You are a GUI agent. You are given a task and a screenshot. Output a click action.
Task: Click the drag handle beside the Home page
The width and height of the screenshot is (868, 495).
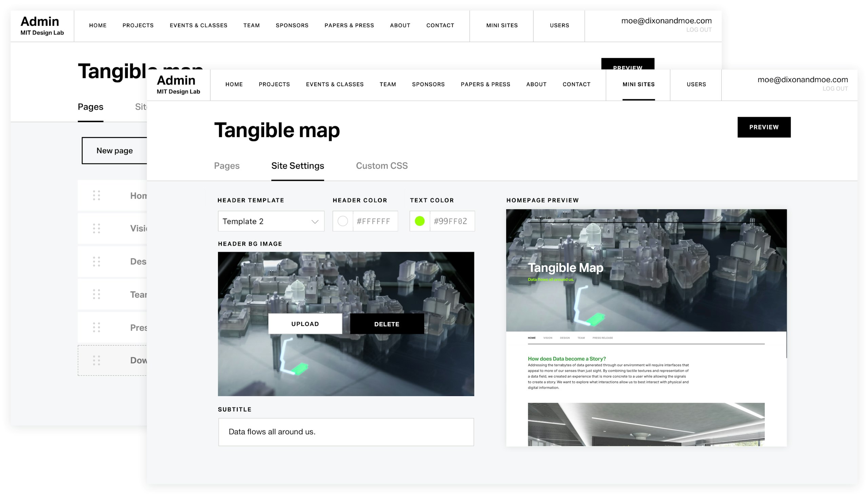click(x=97, y=195)
